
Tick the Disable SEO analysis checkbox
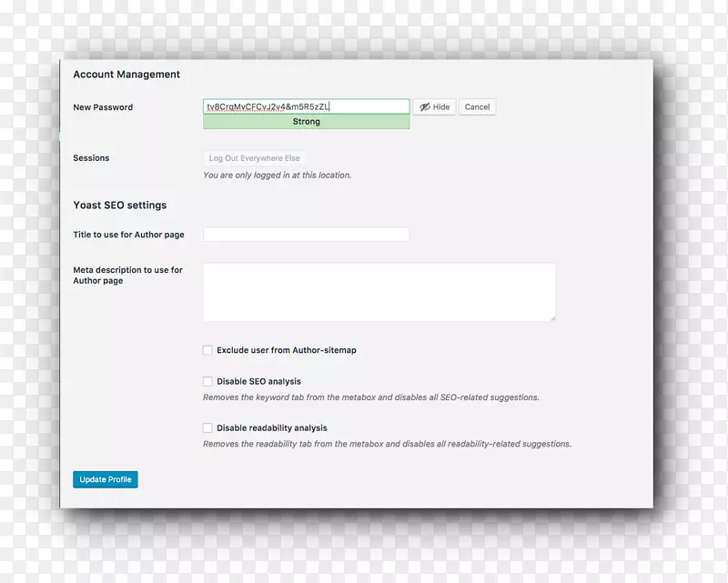[x=207, y=382]
